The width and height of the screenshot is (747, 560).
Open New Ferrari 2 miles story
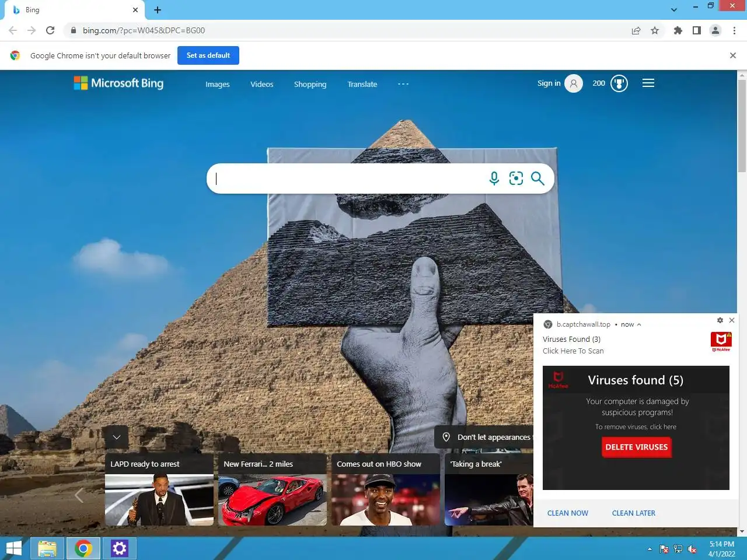[x=273, y=489]
